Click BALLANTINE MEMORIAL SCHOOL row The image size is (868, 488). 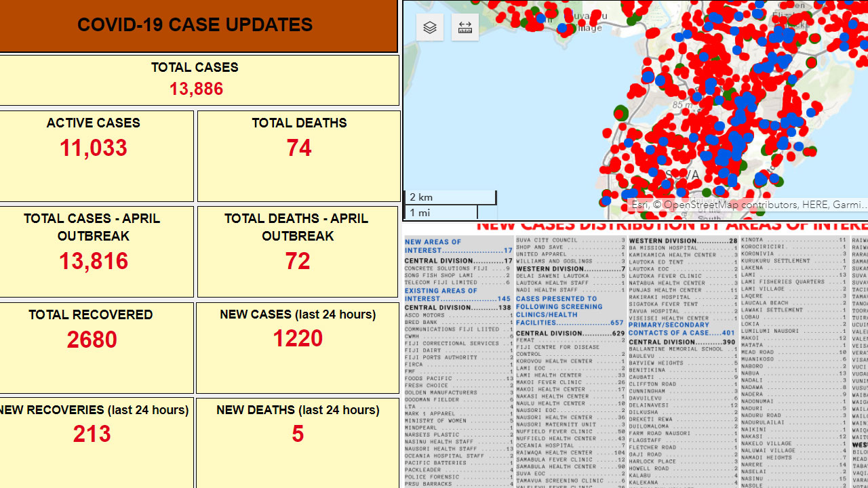tap(683, 349)
